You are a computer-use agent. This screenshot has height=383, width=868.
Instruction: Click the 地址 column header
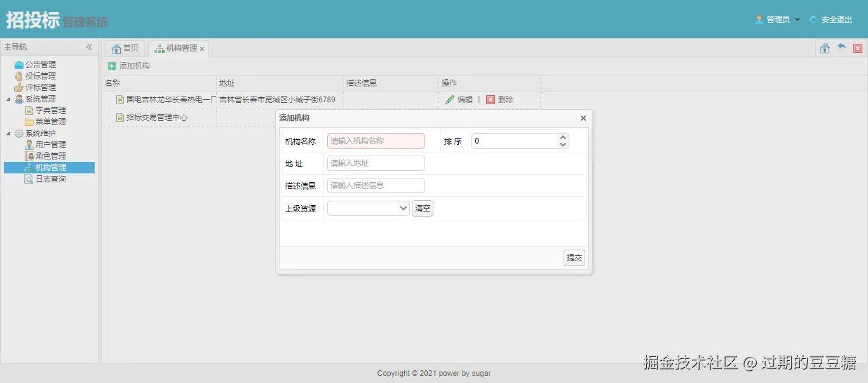click(x=280, y=83)
